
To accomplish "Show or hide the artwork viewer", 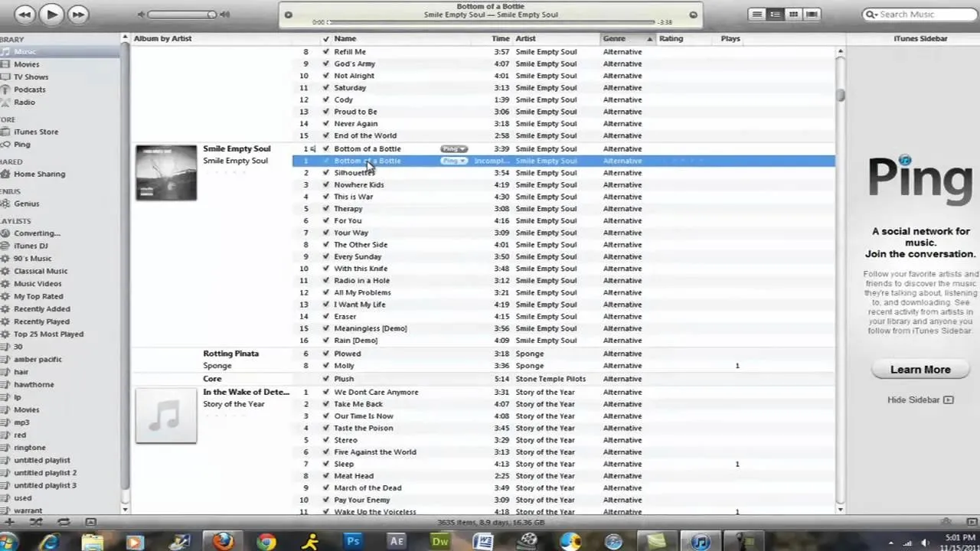I will [91, 522].
